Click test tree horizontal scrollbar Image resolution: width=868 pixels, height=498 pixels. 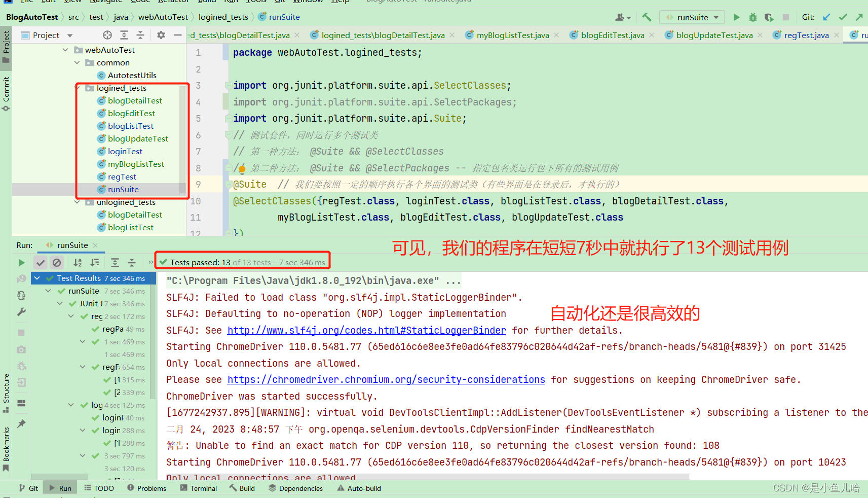click(x=59, y=477)
